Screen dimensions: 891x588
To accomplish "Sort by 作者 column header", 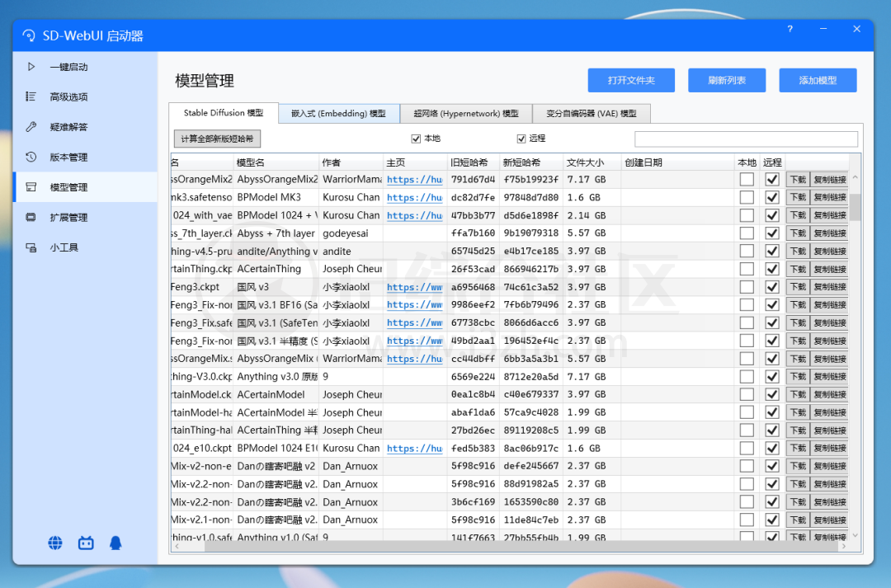I will click(351, 162).
